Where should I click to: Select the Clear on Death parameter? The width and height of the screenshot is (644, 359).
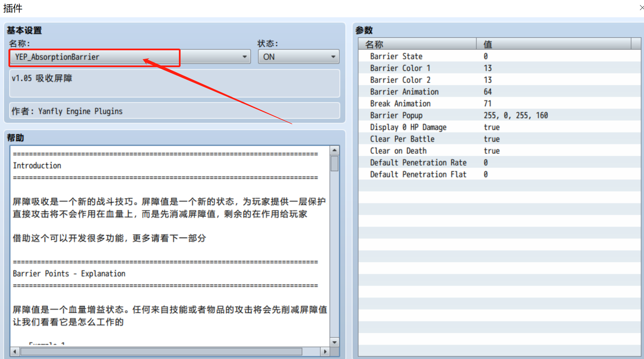click(500, 150)
